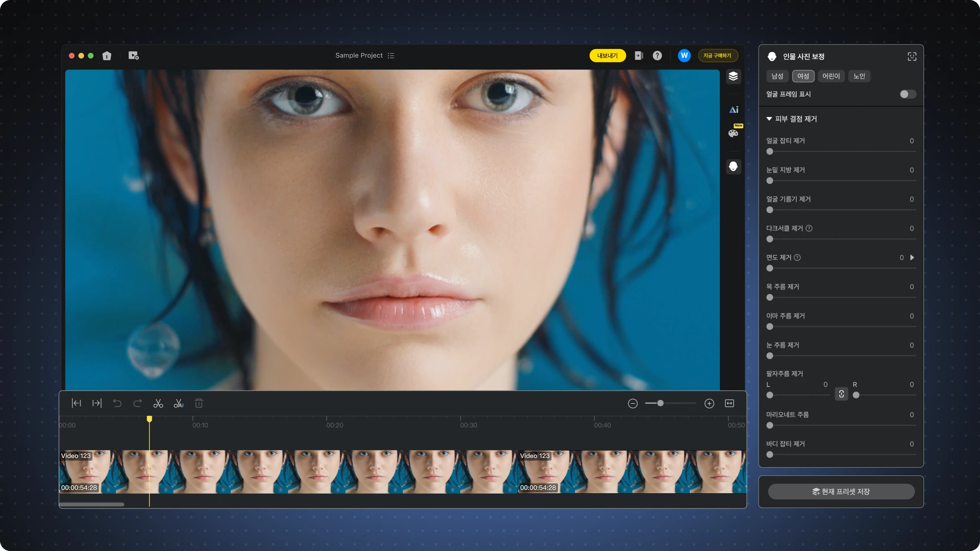980x551 pixels.
Task: Select the 노인 tab
Action: pos(859,76)
